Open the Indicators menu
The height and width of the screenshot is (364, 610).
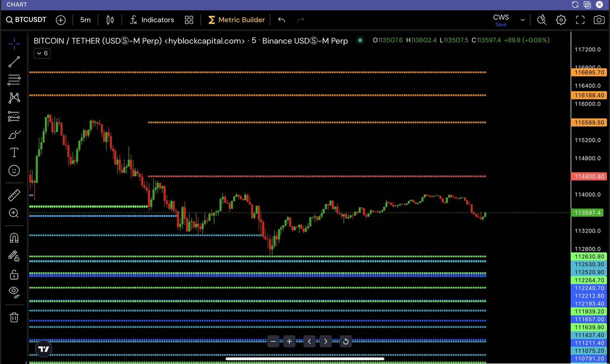(151, 20)
